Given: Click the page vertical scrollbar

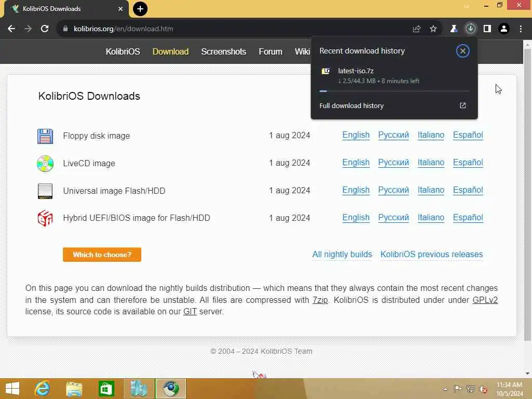Looking at the screenshot, I should 527,195.
